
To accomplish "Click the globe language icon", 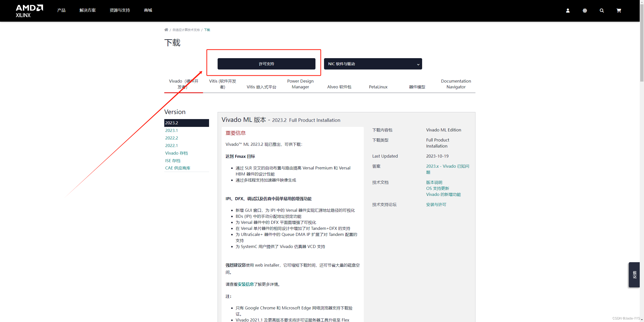I will (585, 11).
